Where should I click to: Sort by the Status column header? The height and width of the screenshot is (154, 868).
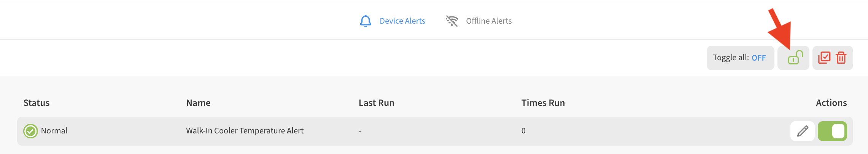click(37, 103)
